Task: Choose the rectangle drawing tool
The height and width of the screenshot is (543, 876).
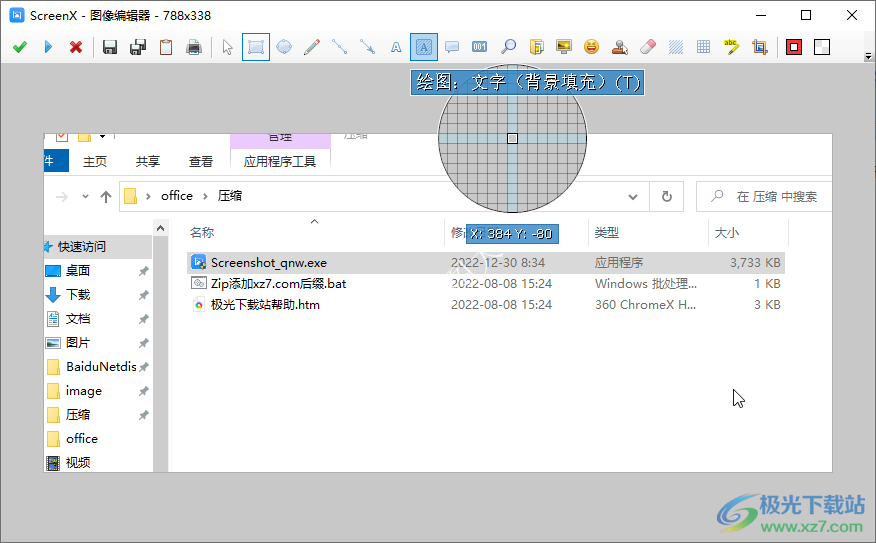Action: click(256, 47)
